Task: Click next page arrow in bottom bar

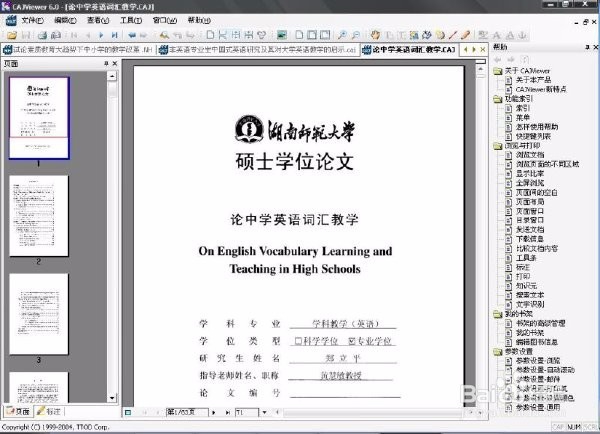Action: [x=214, y=413]
